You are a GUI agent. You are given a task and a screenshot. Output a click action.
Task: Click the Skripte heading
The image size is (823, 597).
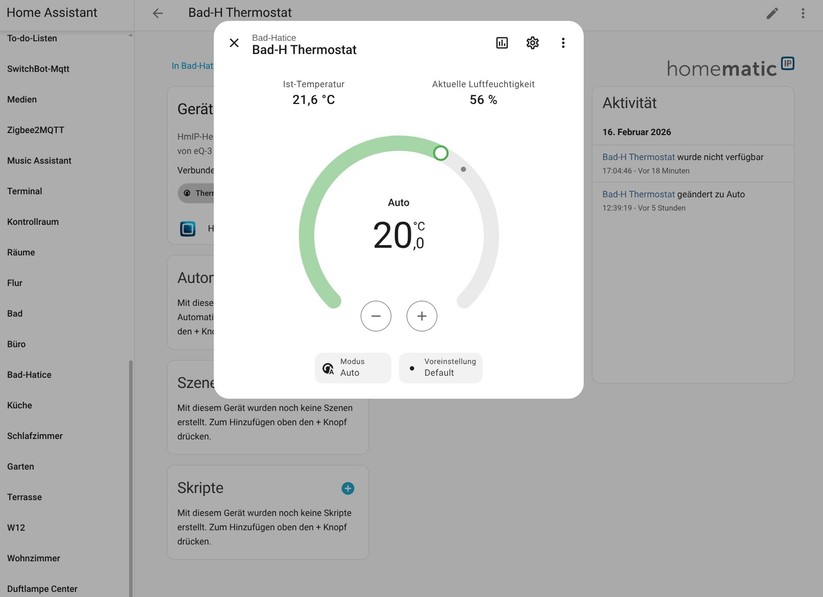tap(200, 488)
